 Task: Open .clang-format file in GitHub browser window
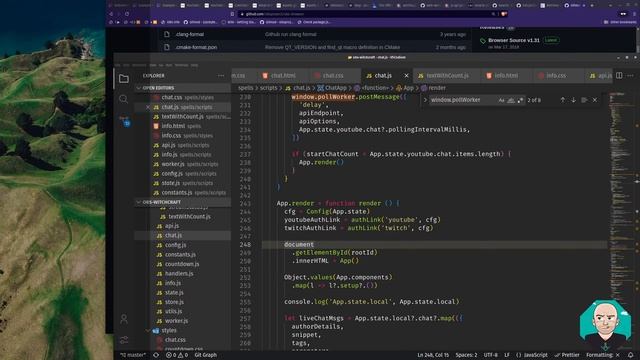(190, 34)
